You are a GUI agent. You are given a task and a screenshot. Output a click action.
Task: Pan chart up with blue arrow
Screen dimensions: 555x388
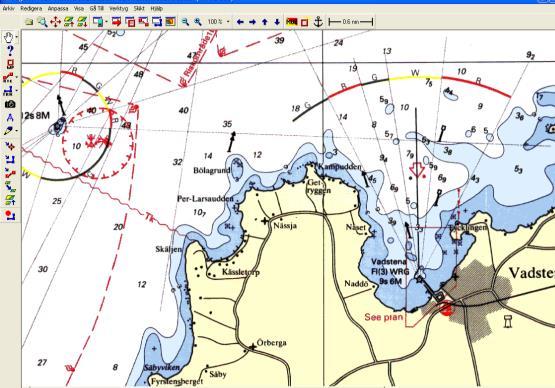coord(265,22)
